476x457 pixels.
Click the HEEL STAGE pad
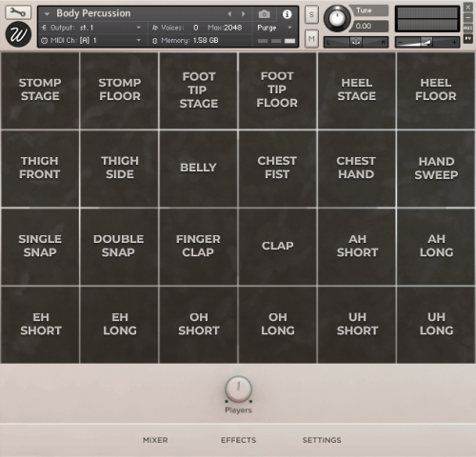tap(357, 90)
